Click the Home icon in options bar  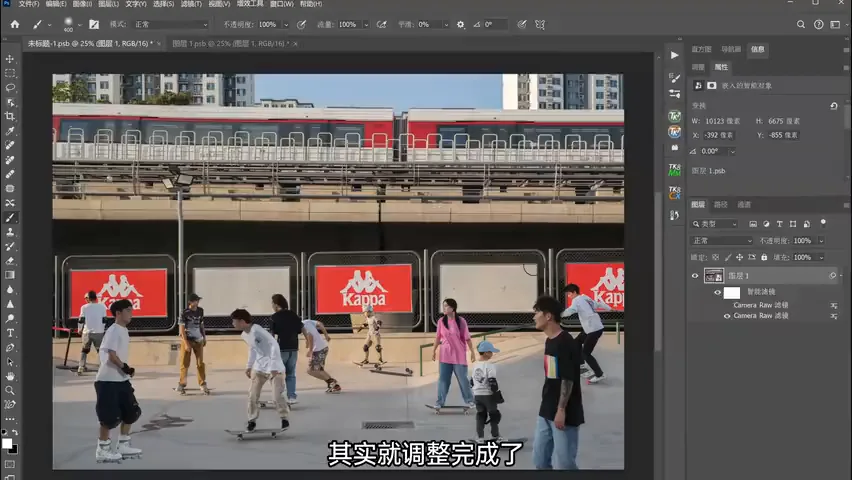pyautogui.click(x=15, y=24)
